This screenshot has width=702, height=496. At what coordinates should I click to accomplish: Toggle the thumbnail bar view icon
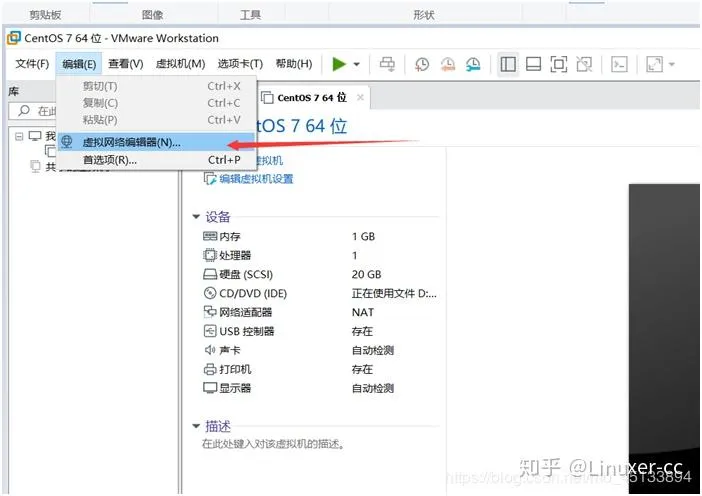[x=534, y=64]
